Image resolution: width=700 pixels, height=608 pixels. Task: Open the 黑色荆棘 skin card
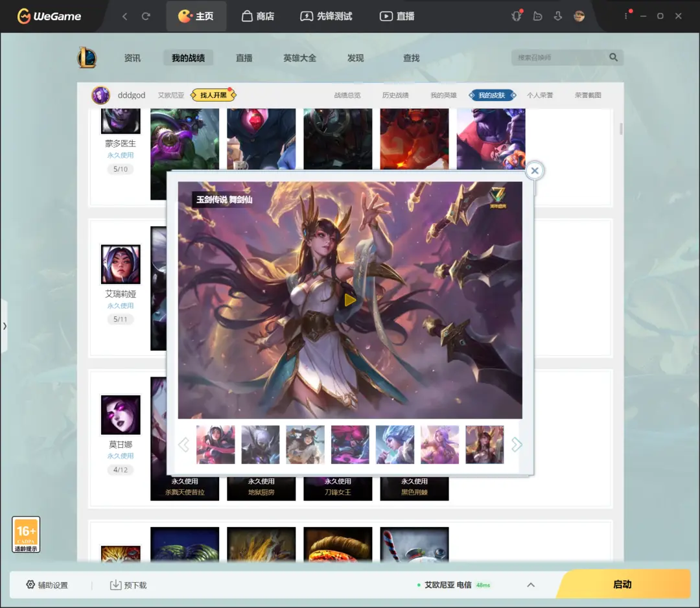pyautogui.click(x=414, y=487)
